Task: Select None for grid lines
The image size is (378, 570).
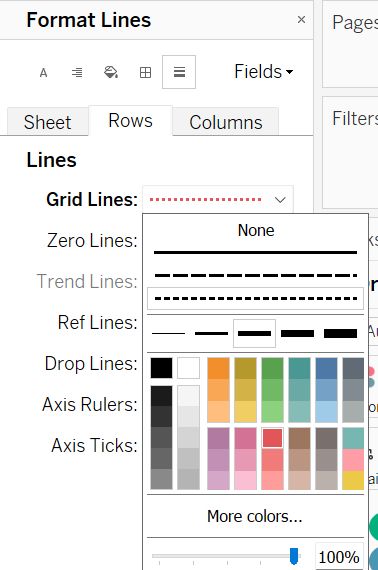Action: (x=256, y=230)
